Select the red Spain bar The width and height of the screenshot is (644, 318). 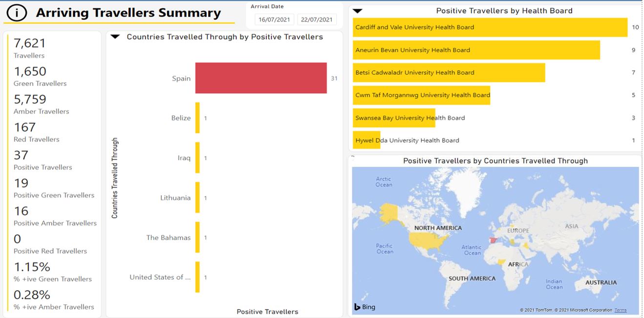pyautogui.click(x=261, y=78)
